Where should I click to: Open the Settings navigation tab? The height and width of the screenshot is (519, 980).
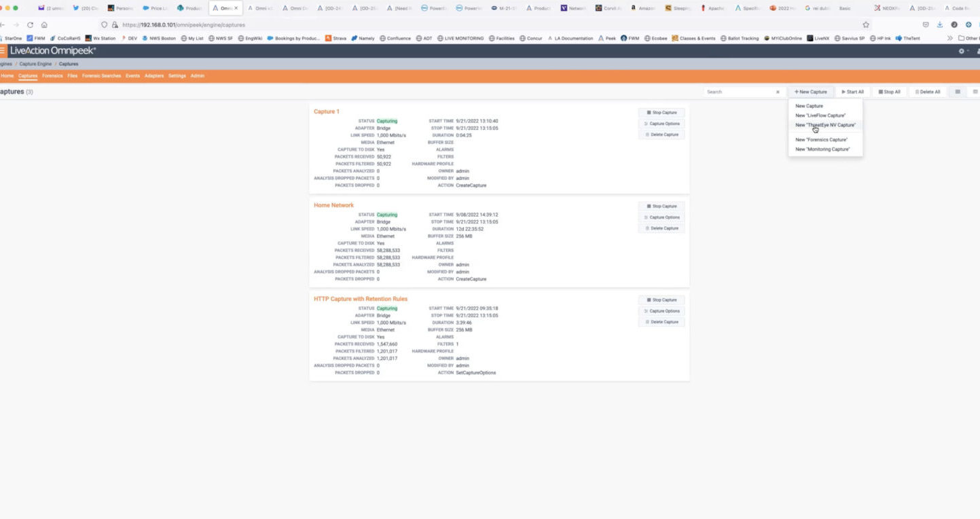click(177, 76)
